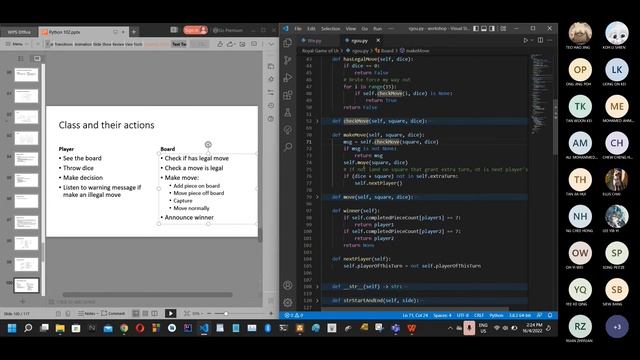Click the makeMove breadcrumb in VS Code

point(414,51)
